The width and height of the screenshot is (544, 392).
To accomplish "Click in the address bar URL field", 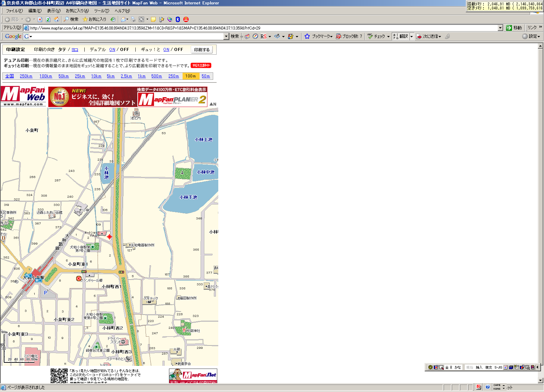I will pyautogui.click(x=263, y=28).
